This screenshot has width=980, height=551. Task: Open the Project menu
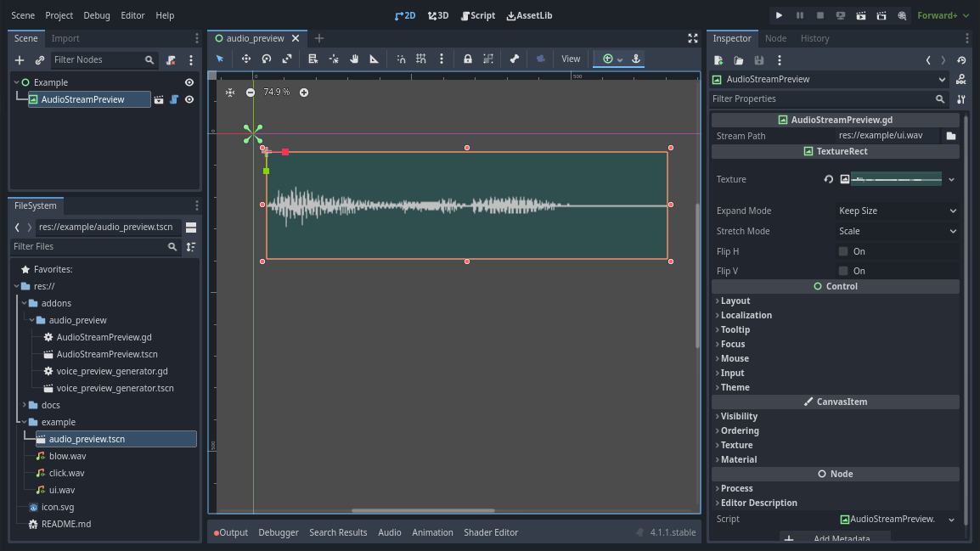coord(59,15)
